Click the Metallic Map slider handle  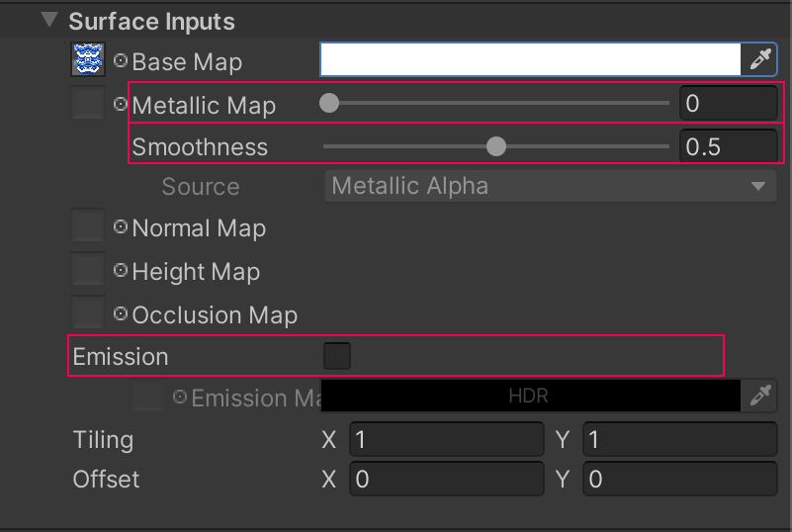[329, 103]
